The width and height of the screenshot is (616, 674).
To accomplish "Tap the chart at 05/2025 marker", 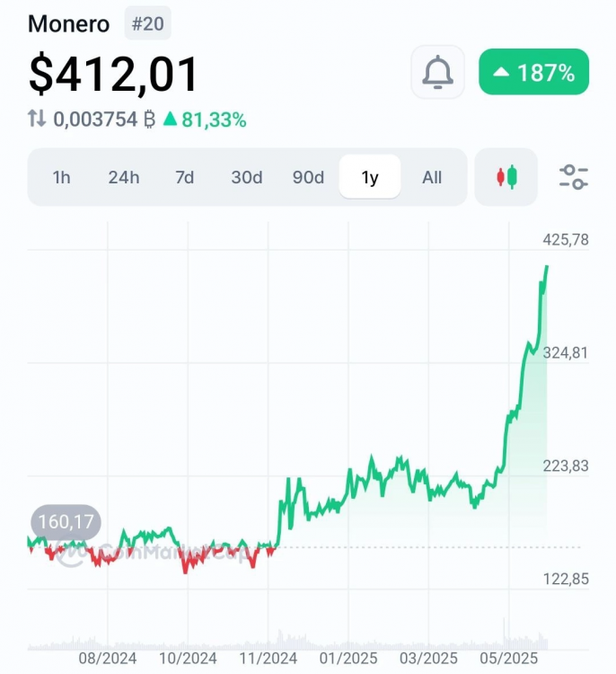I will pos(509,658).
